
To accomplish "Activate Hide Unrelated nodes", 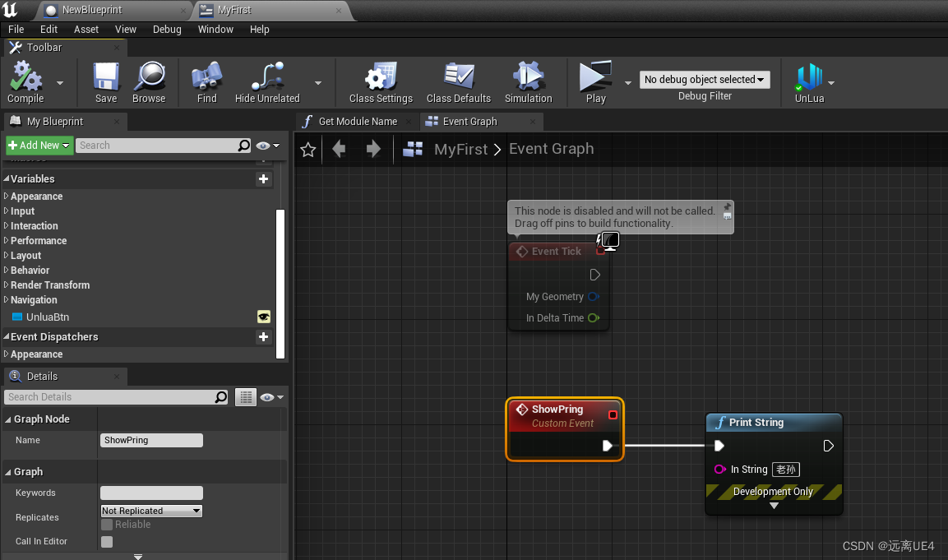I will click(266, 80).
